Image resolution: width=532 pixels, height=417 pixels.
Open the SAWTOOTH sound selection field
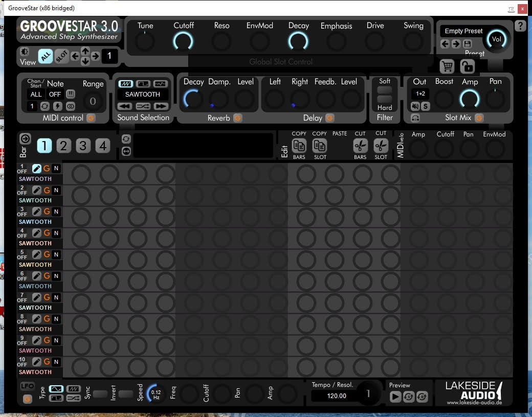click(x=143, y=95)
